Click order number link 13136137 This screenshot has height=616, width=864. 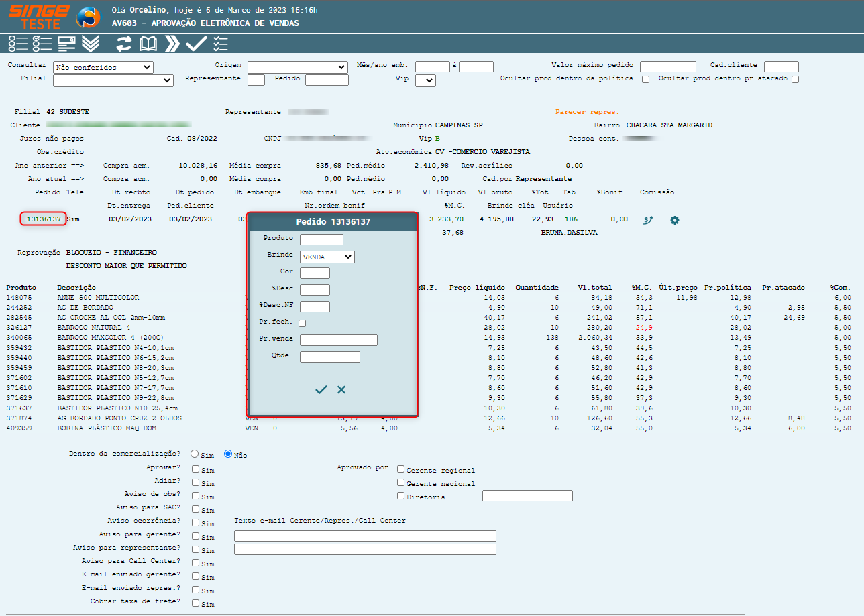[x=44, y=219]
